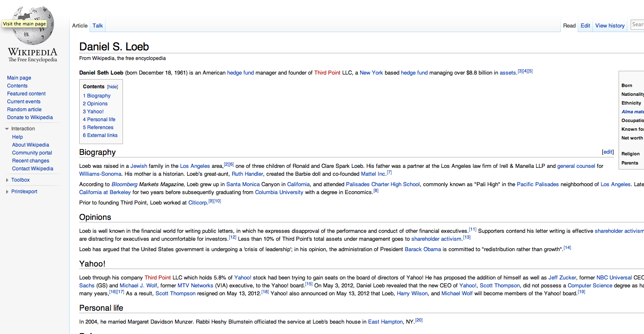Expand the Toolbox sidebar section
Image resolution: width=644 pixels, height=334 pixels.
click(20, 180)
